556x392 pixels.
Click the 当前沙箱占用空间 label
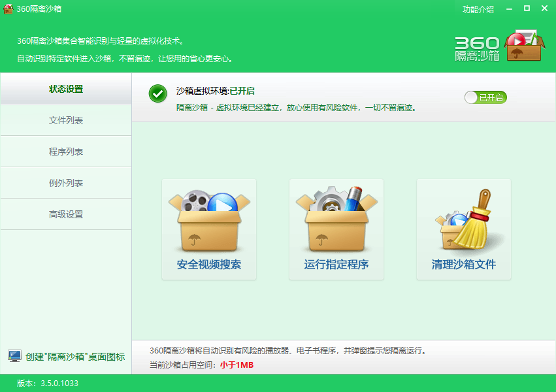click(x=183, y=365)
